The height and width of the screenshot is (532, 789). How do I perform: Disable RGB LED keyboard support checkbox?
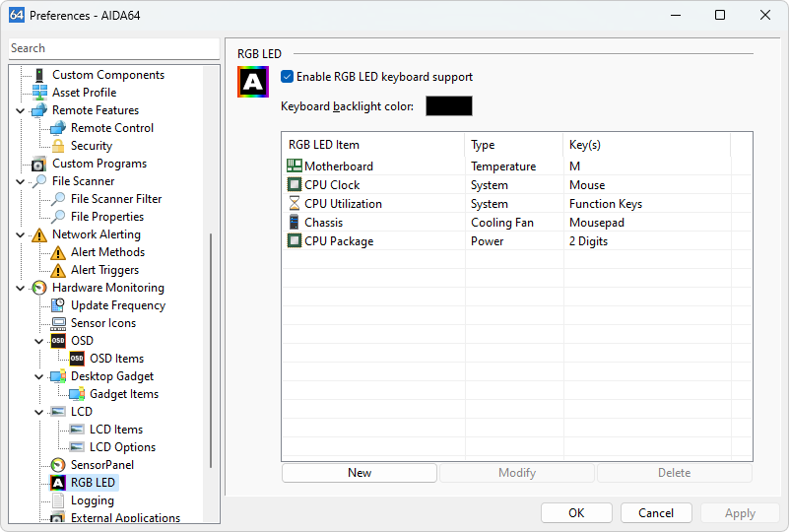tap(288, 77)
